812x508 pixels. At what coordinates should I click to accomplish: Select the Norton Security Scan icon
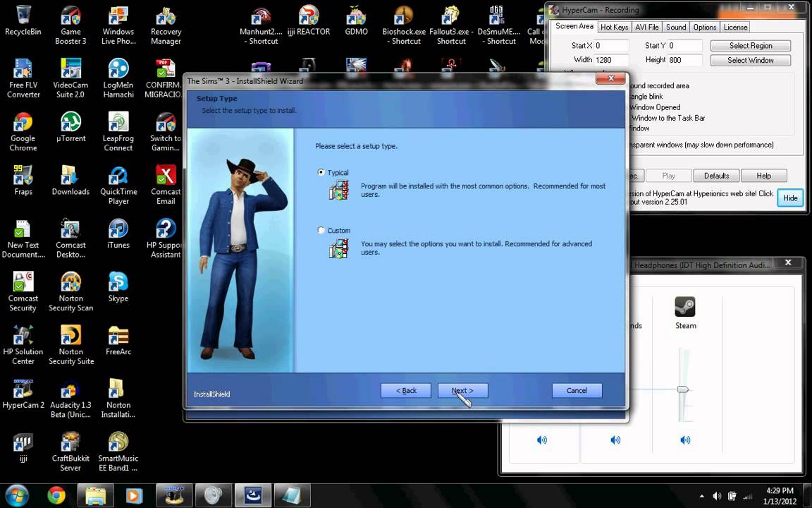(x=70, y=292)
